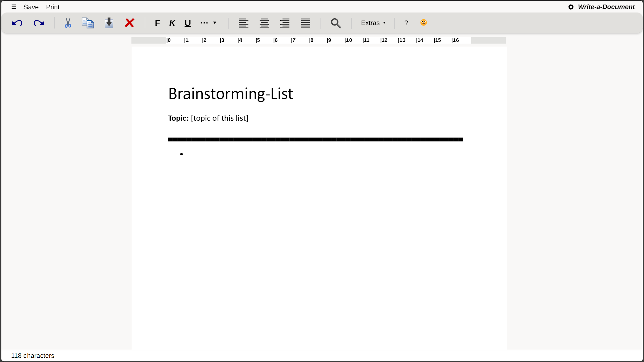
Task: Open search with the magnifier icon
Action: click(x=336, y=23)
